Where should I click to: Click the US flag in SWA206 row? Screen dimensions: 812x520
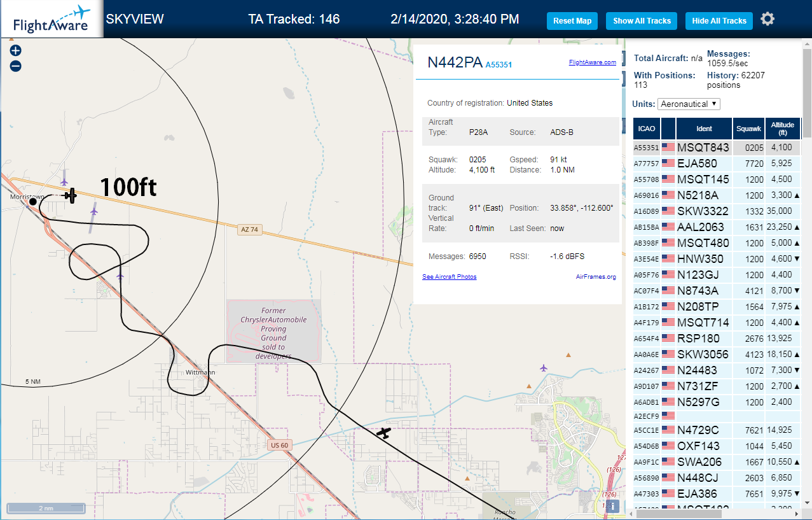click(x=668, y=462)
